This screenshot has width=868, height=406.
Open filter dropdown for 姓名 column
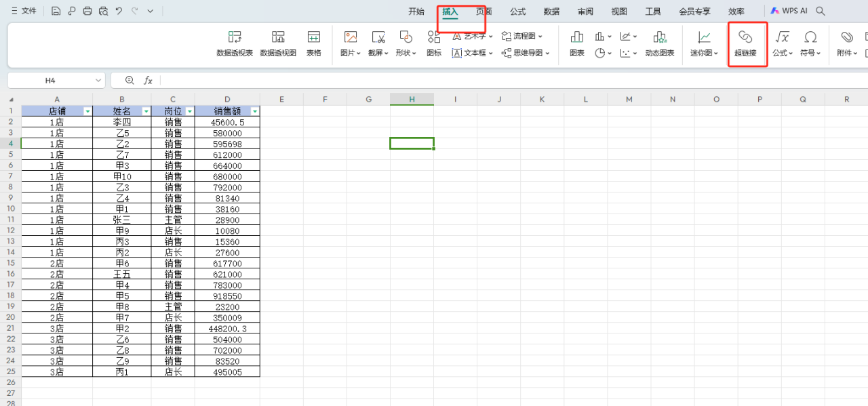pyautogui.click(x=146, y=111)
